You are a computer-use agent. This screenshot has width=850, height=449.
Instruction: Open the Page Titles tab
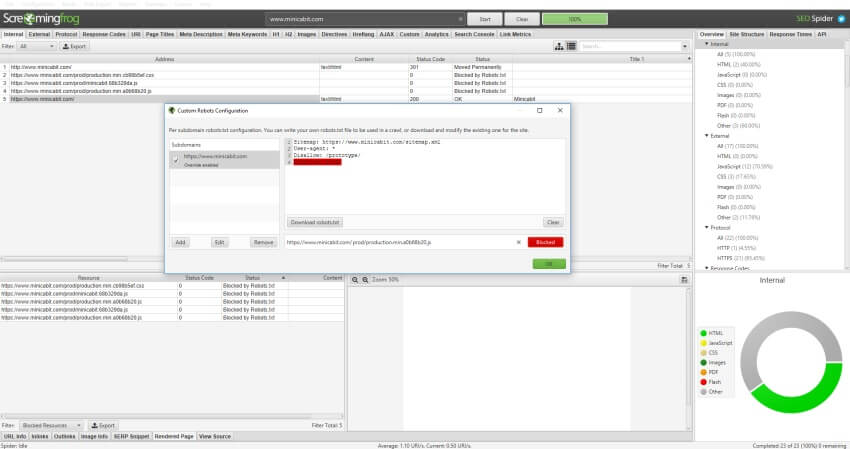pos(159,34)
